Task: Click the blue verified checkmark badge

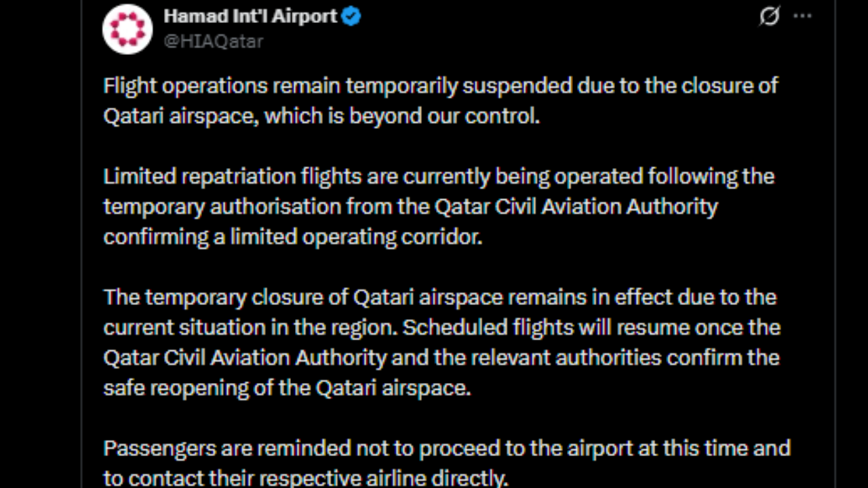Action: click(x=350, y=16)
